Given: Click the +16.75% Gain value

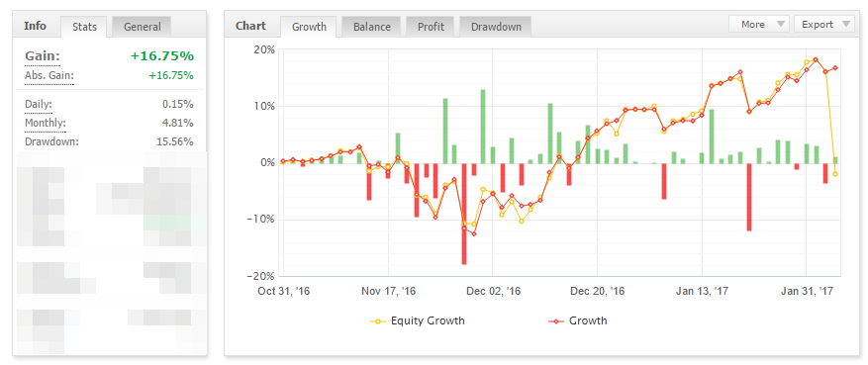Looking at the screenshot, I should [x=162, y=55].
